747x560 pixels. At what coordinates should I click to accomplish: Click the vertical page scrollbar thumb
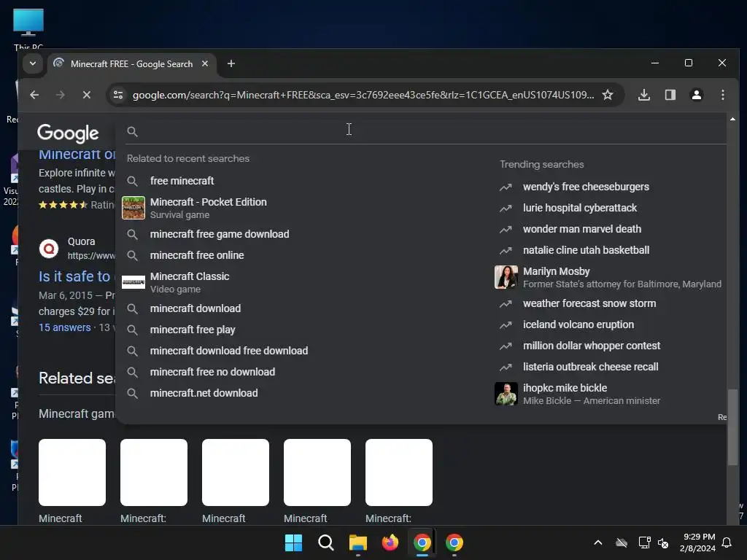click(x=732, y=427)
